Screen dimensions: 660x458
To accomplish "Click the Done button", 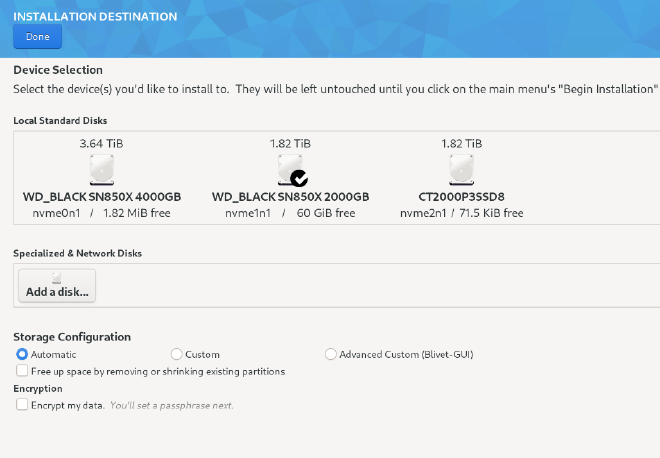I will tap(37, 37).
